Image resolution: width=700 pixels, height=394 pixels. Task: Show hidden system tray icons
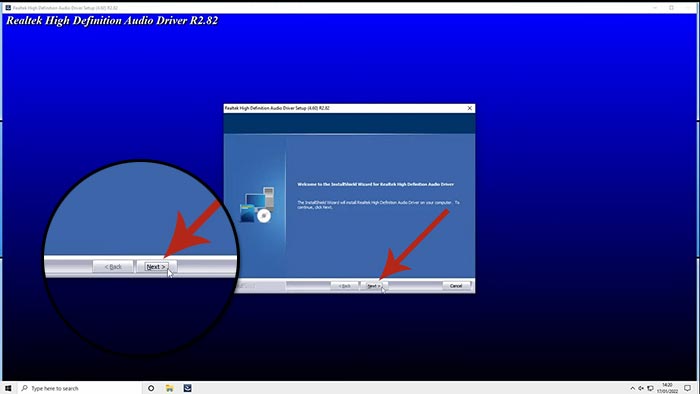[x=632, y=388]
